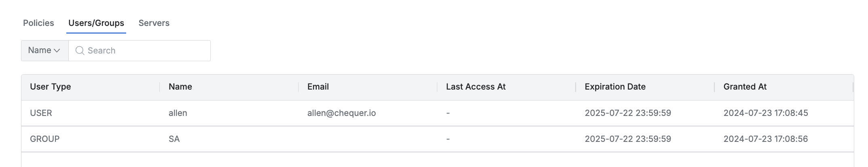Click the name allen in the table
The height and width of the screenshot is (167, 868).
tap(178, 113)
